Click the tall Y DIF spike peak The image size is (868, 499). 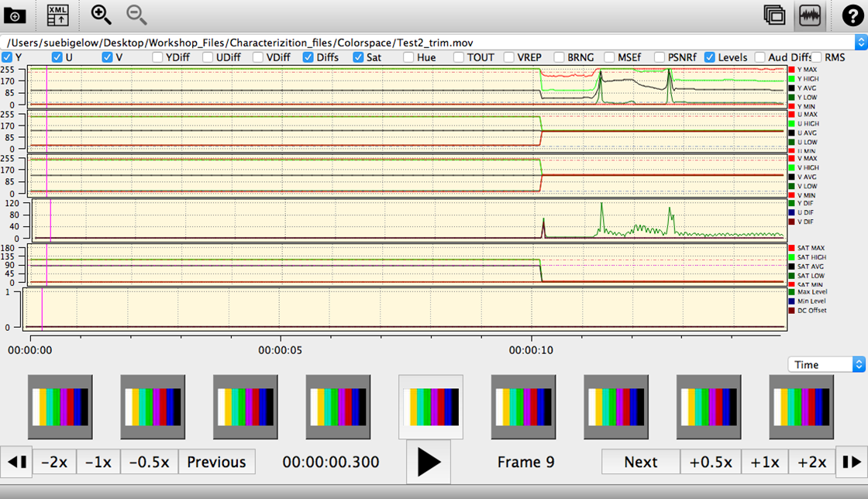pyautogui.click(x=601, y=204)
